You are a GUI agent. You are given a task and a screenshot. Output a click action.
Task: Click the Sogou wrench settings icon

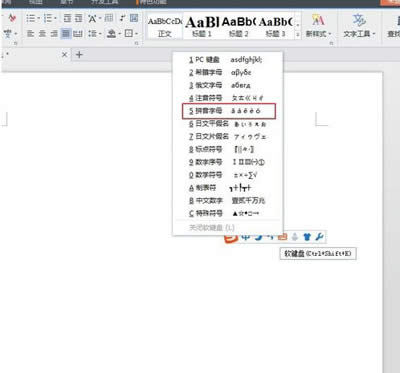pyautogui.click(x=319, y=237)
